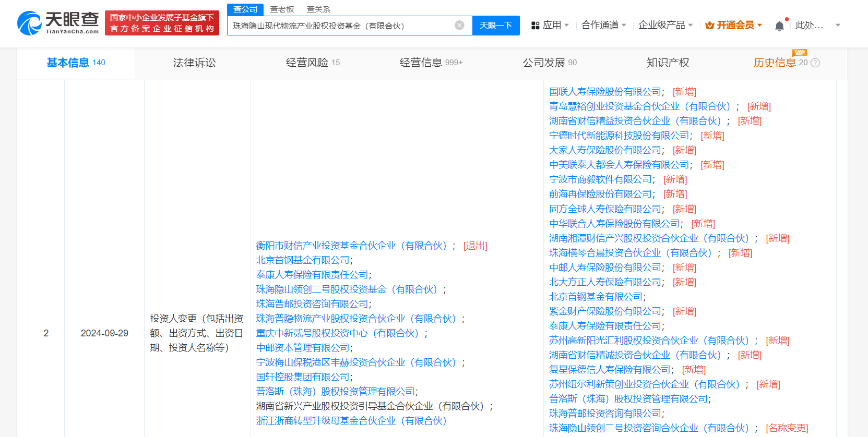Open 中邮人寿保险股份有限公司 link
Screen dimensions: 868x437
tap(605, 268)
